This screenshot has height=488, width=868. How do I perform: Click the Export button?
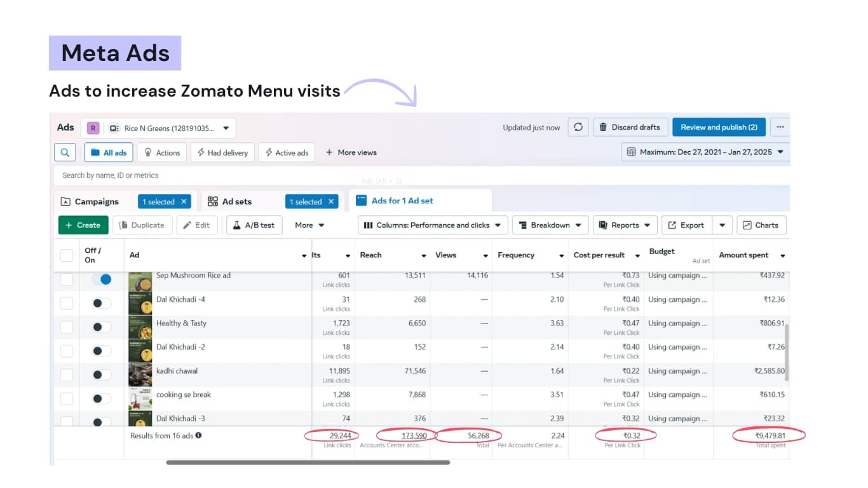point(687,225)
